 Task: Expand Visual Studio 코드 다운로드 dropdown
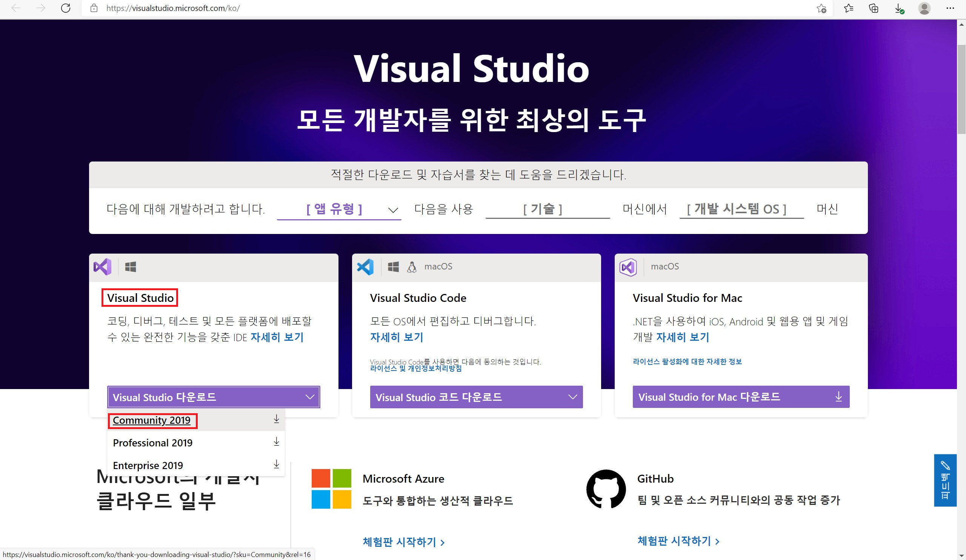pos(476,397)
